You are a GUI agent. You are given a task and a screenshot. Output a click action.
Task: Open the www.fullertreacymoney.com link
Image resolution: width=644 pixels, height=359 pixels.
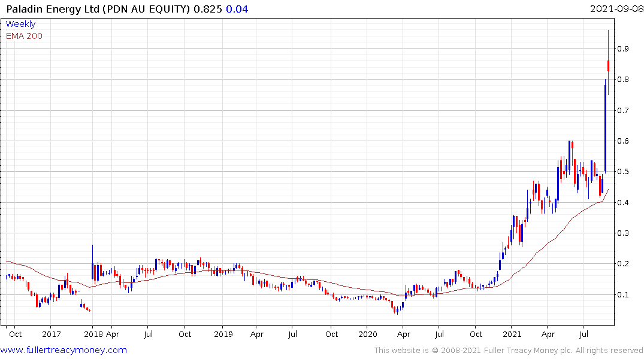pyautogui.click(x=64, y=350)
